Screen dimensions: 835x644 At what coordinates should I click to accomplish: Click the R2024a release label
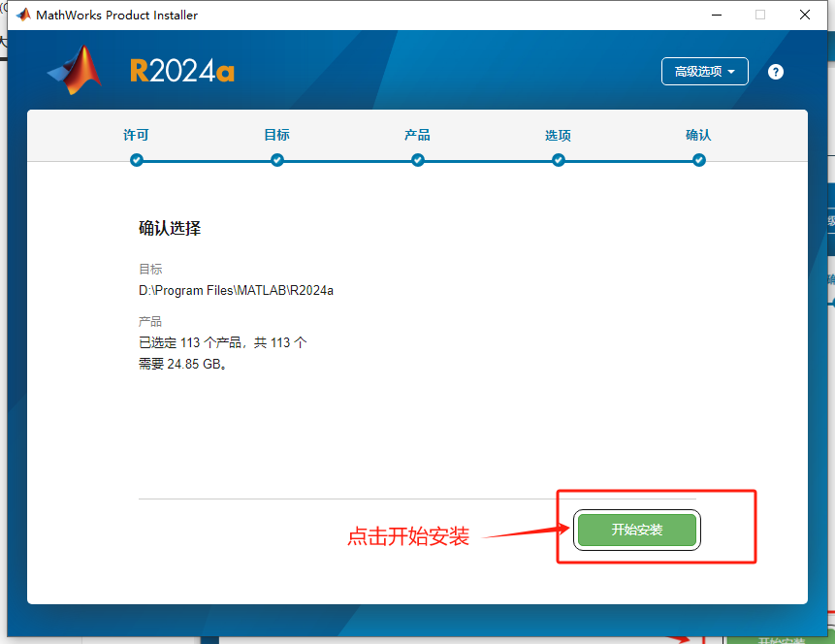coord(182,71)
